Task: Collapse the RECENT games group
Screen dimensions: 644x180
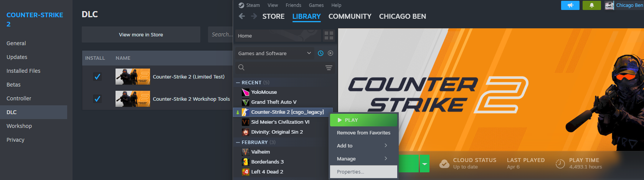Action: tap(238, 83)
